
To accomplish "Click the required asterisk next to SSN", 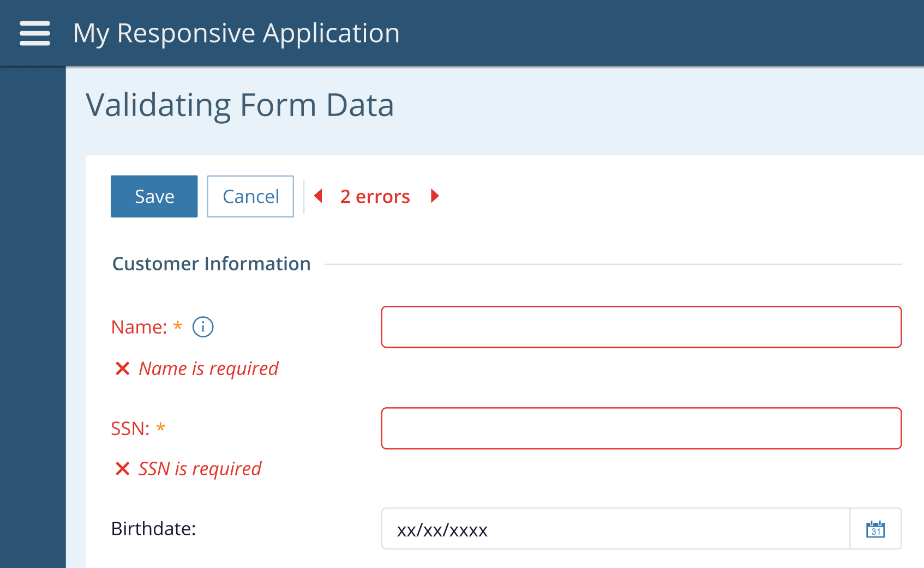I will [x=160, y=428].
